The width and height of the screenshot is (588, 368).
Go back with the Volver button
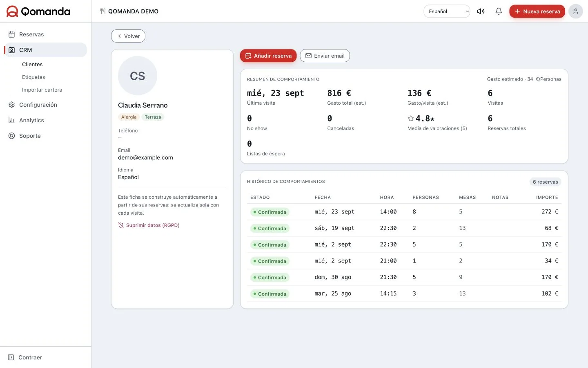click(128, 36)
